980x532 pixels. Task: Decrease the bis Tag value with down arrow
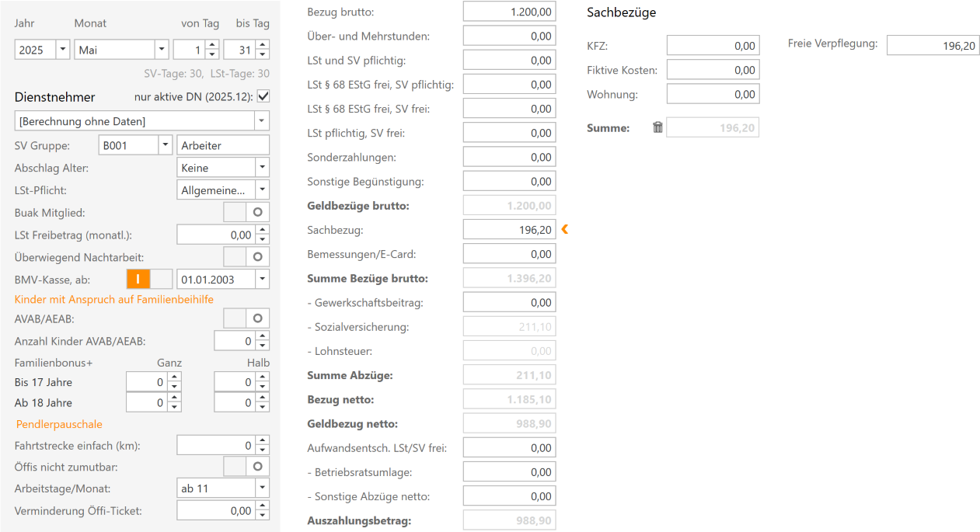coord(263,54)
